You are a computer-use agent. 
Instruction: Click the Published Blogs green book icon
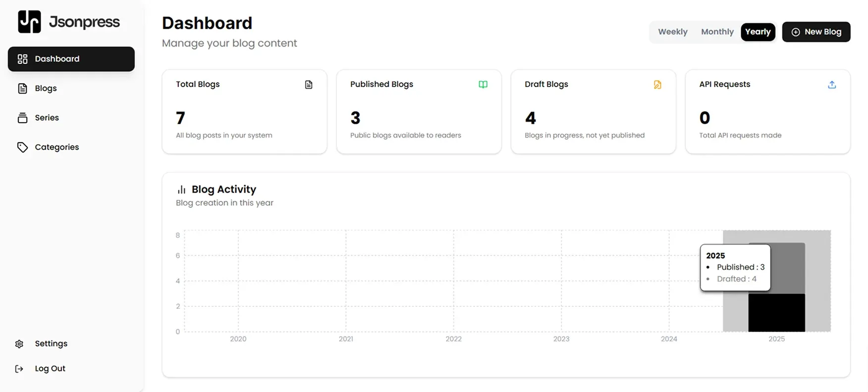[483, 85]
